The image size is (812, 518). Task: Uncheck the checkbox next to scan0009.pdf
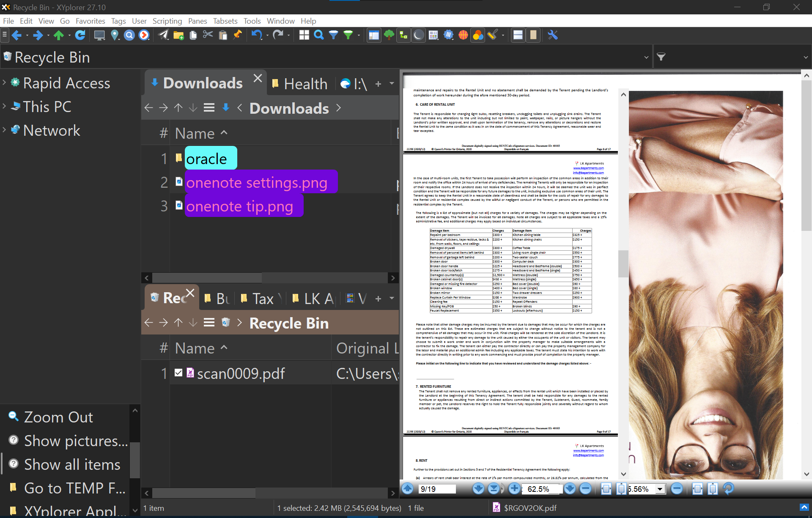click(x=178, y=373)
